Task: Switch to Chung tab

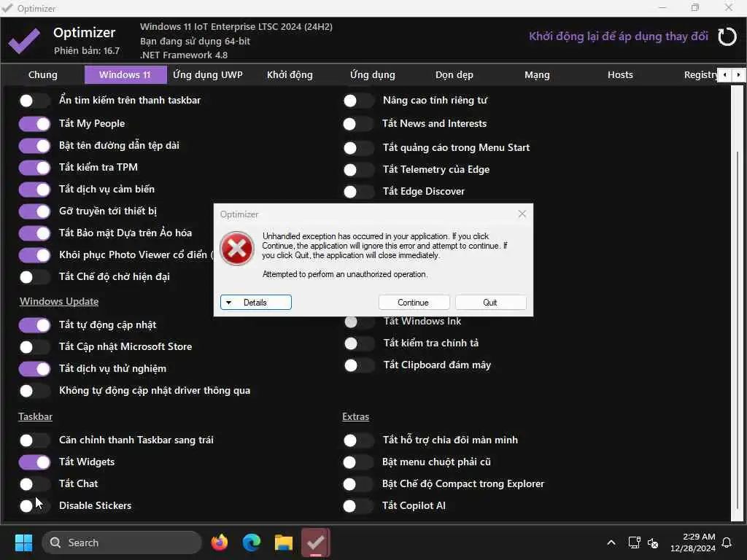Action: [x=43, y=75]
